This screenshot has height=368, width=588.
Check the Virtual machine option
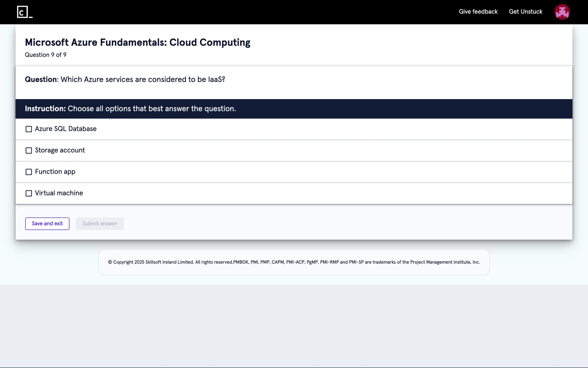point(29,194)
